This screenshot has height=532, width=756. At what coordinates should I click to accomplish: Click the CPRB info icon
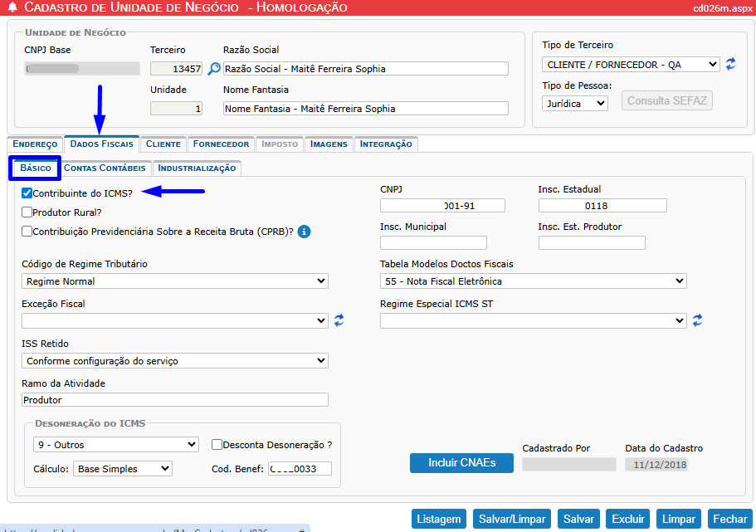304,232
